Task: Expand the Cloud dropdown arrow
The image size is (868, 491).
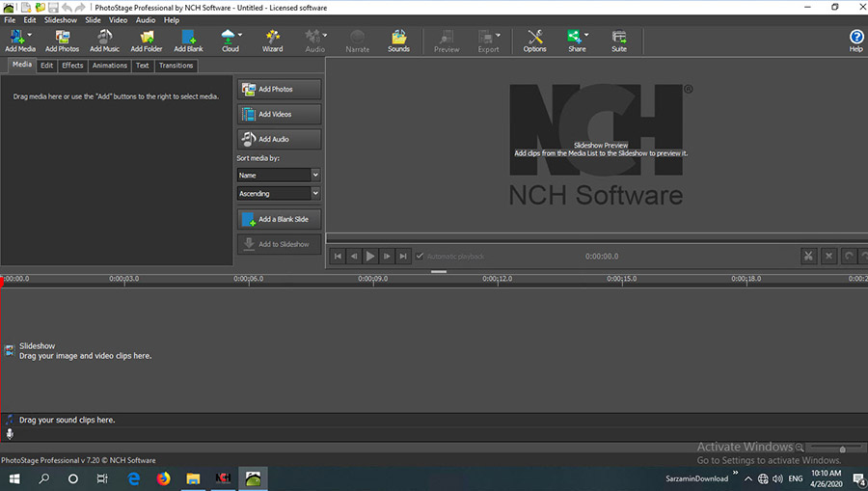Action: (x=240, y=35)
